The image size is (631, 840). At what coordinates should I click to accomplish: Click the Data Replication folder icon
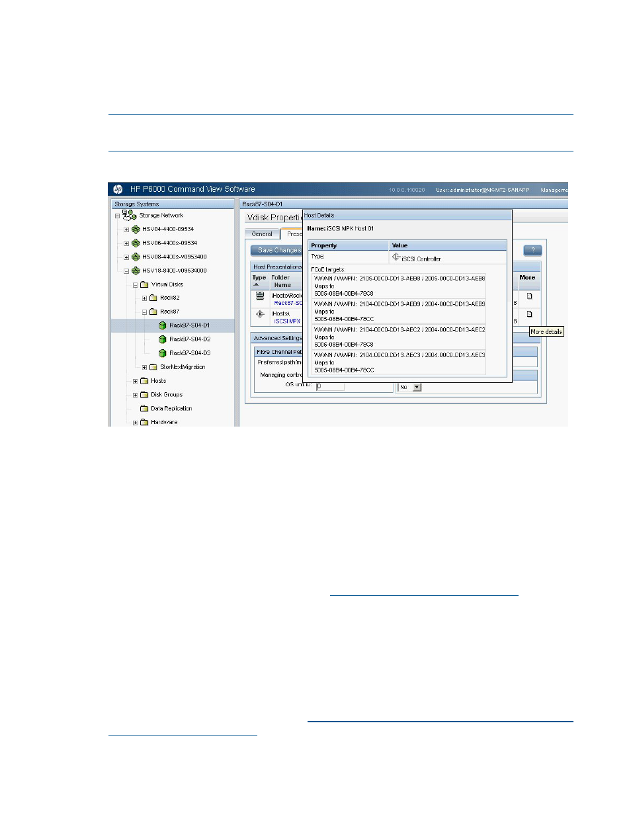coord(144,408)
